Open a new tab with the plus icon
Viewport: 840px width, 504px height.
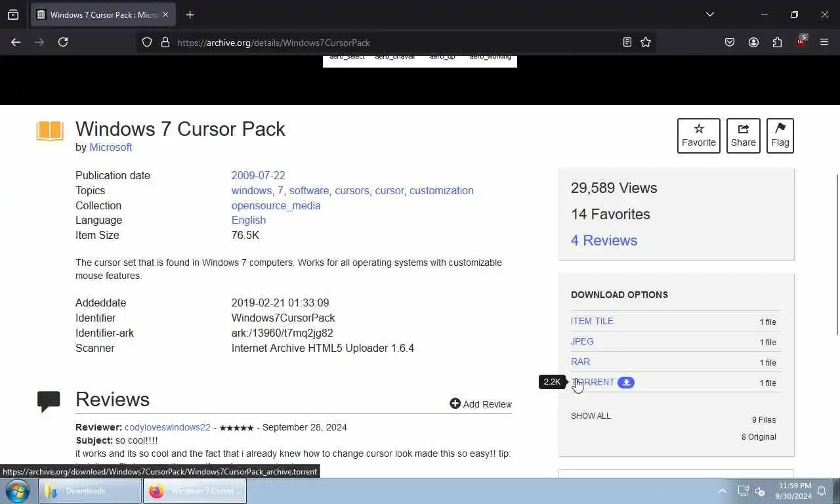pos(190,14)
